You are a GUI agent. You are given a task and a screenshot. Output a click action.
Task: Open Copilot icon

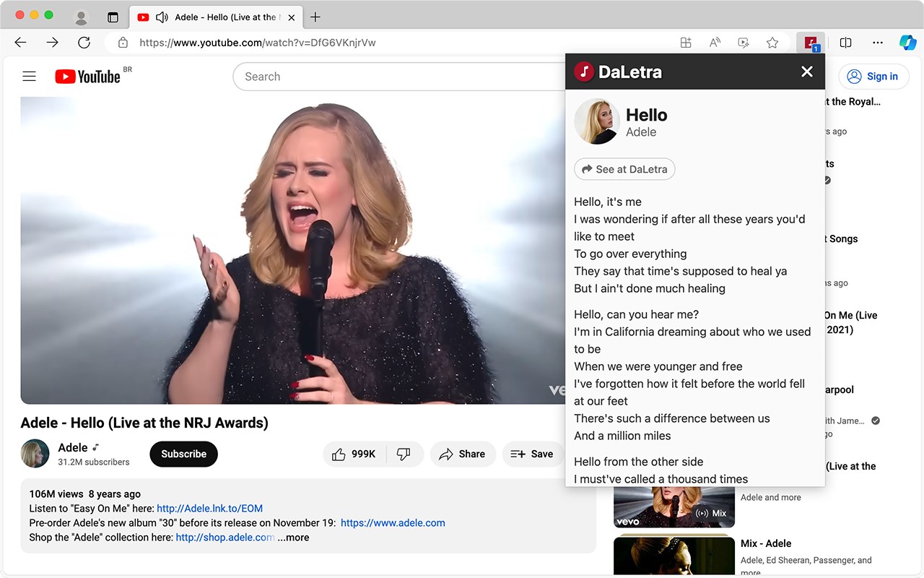(x=907, y=43)
